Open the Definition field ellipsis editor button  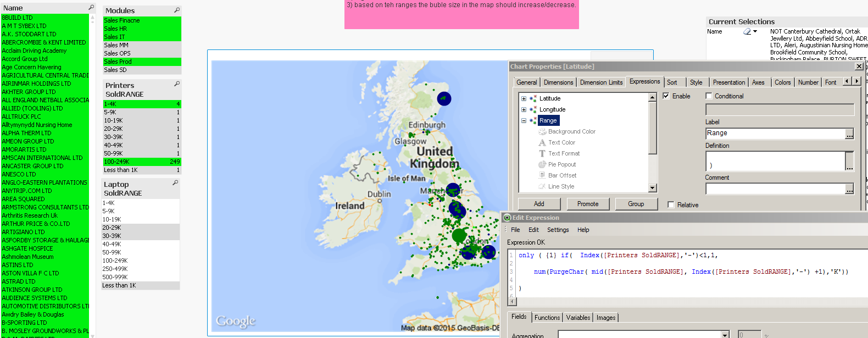point(849,162)
